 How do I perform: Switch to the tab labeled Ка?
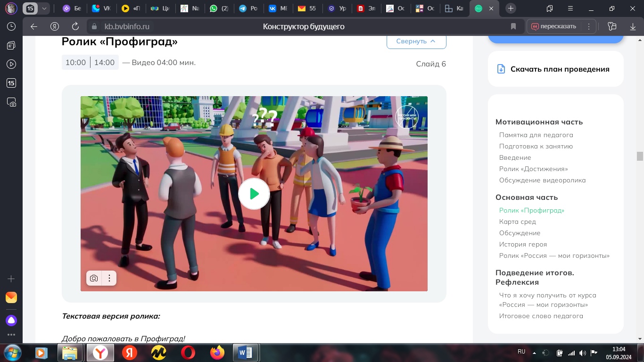(455, 8)
